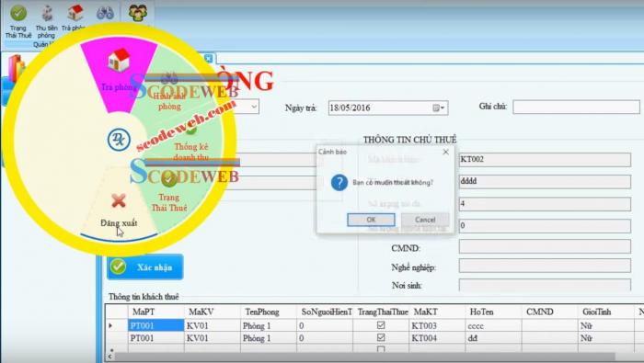Screen dimensions: 644x363
Task: Choose Trạng Thái Thuê in the radial menu
Action: [x=168, y=202]
